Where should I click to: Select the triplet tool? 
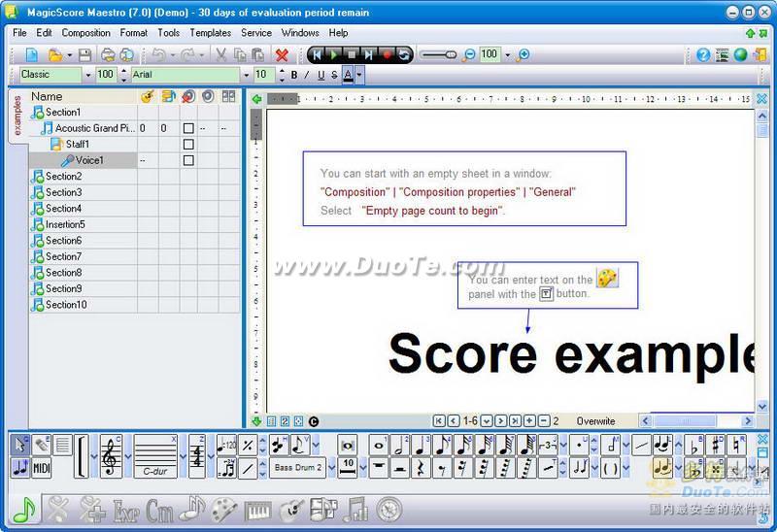548,446
